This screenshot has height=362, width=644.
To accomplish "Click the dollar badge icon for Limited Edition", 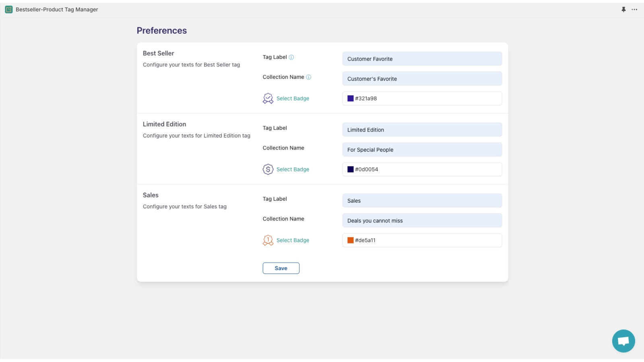I will 268,169.
